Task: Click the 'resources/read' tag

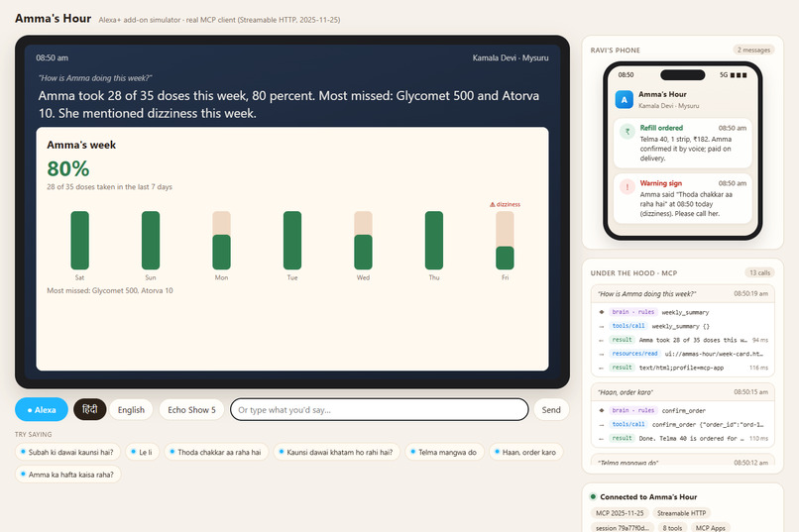Action: [x=634, y=354]
